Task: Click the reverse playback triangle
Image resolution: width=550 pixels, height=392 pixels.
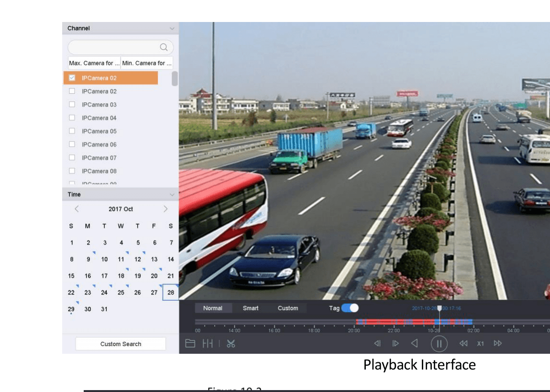Action: [414, 343]
